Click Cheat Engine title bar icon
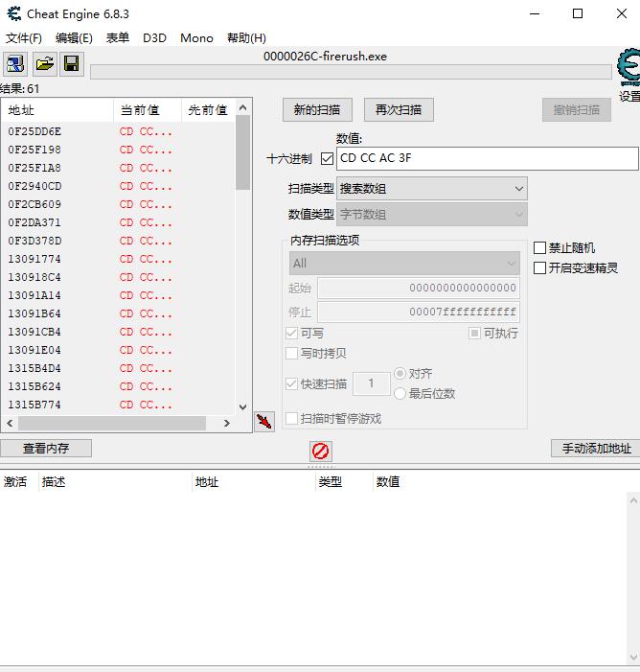The width and height of the screenshot is (640, 672). (x=13, y=13)
